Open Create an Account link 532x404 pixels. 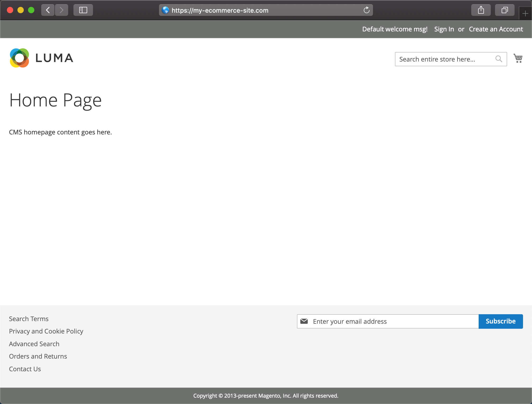[x=496, y=29]
